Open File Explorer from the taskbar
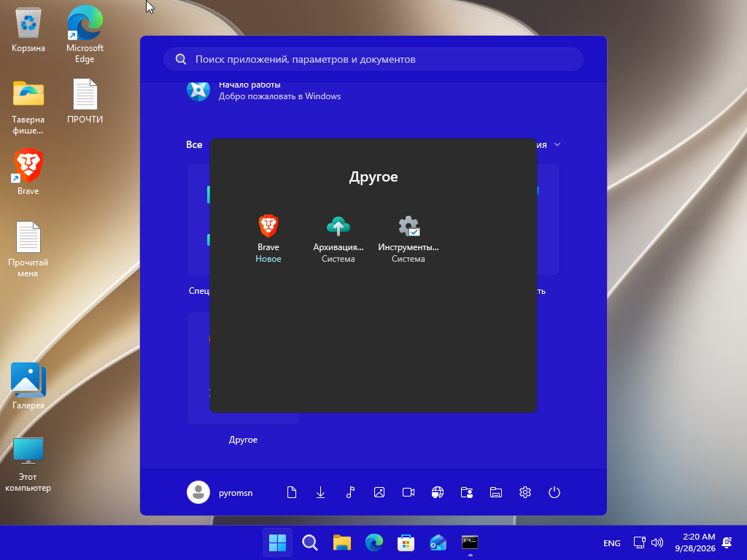This screenshot has height=560, width=747. click(342, 542)
